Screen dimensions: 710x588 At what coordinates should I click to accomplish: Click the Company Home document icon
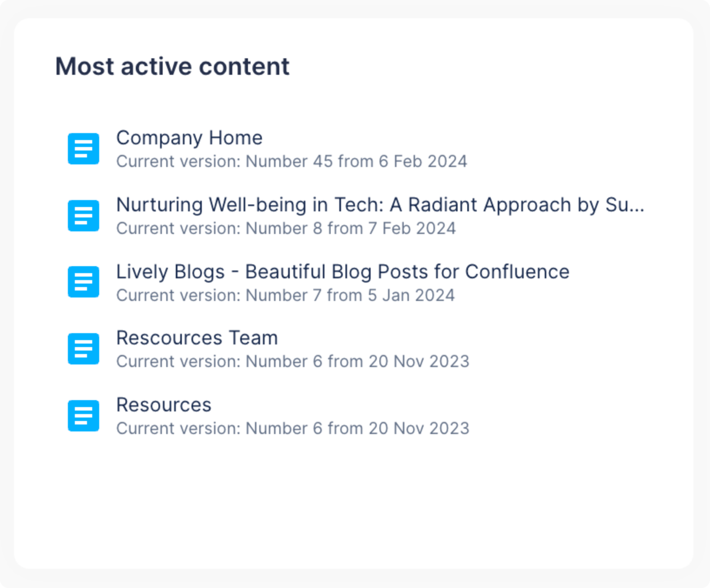click(83, 149)
